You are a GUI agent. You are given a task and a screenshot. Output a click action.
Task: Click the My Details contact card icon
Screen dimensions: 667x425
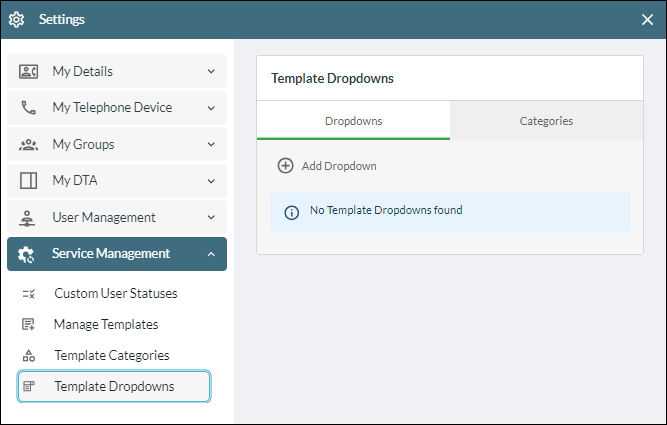29,71
